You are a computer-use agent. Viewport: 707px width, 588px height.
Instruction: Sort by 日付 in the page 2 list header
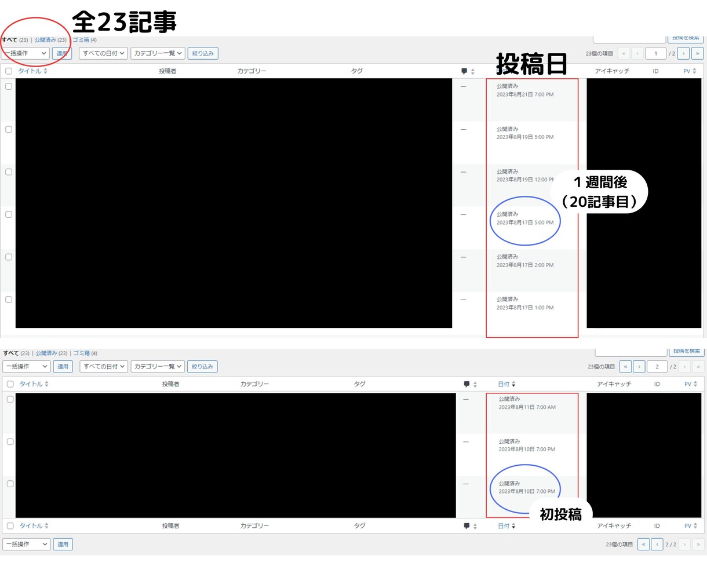click(506, 384)
